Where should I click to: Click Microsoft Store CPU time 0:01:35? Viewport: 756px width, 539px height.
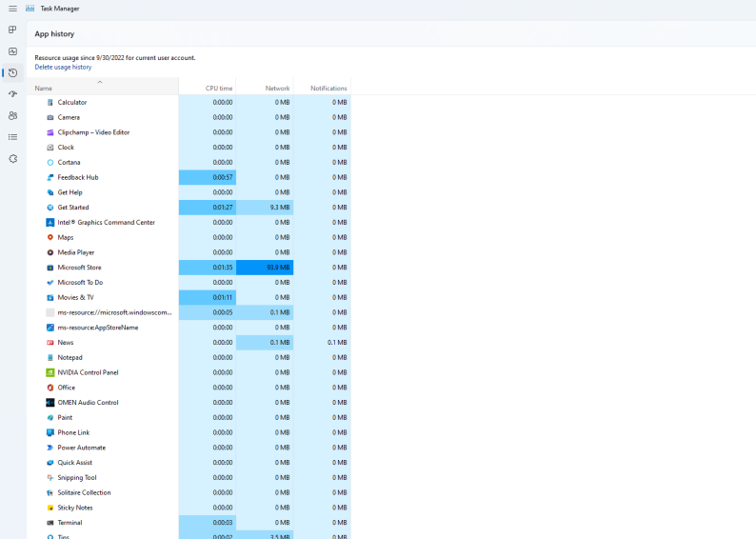click(208, 268)
